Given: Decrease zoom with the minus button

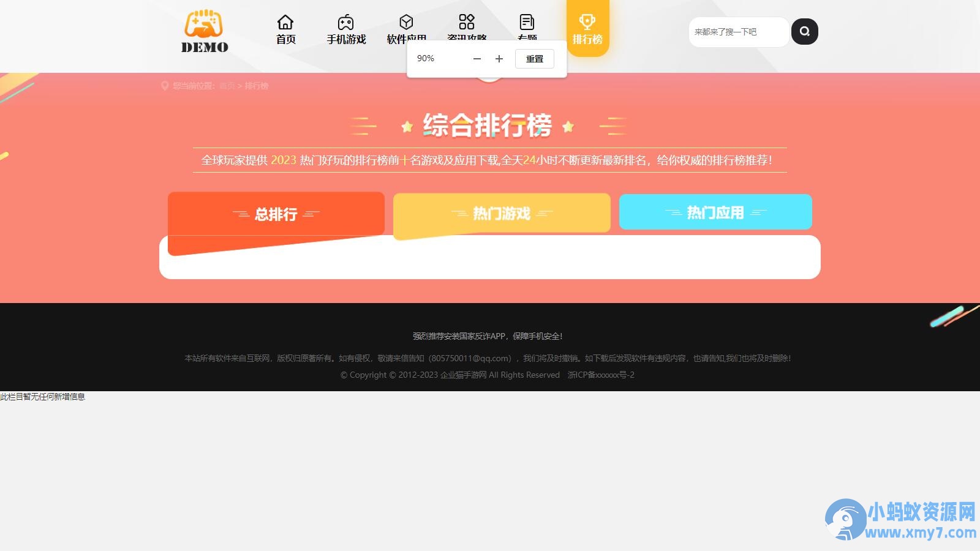Looking at the screenshot, I should [x=477, y=59].
